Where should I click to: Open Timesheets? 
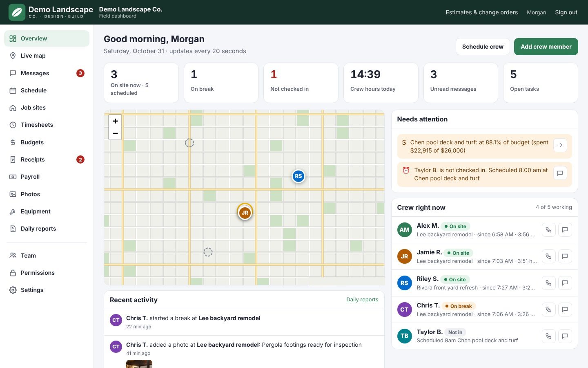point(47,125)
